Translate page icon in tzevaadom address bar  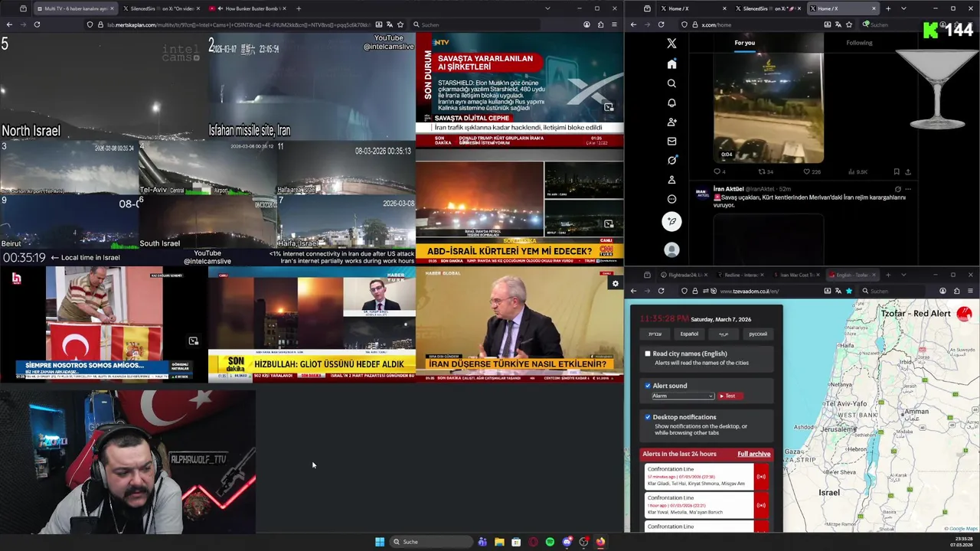[x=838, y=291]
